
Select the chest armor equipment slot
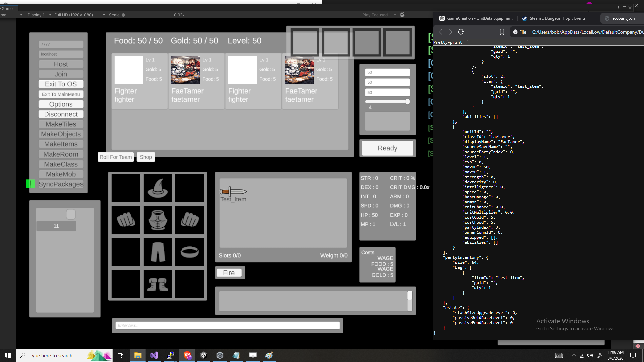[x=158, y=220]
